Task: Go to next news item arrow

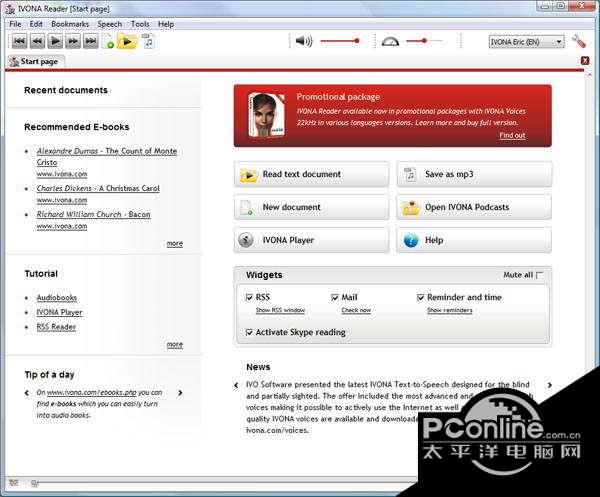Action: click(x=550, y=385)
